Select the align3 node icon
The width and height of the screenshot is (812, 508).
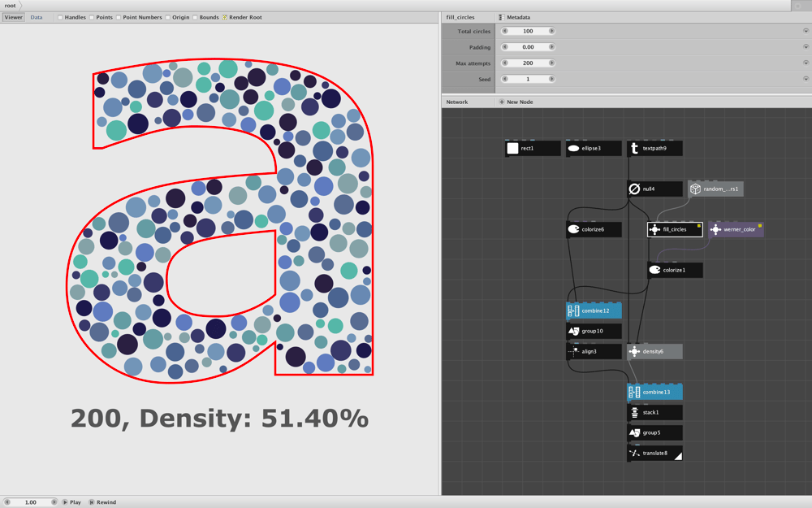tap(573, 351)
